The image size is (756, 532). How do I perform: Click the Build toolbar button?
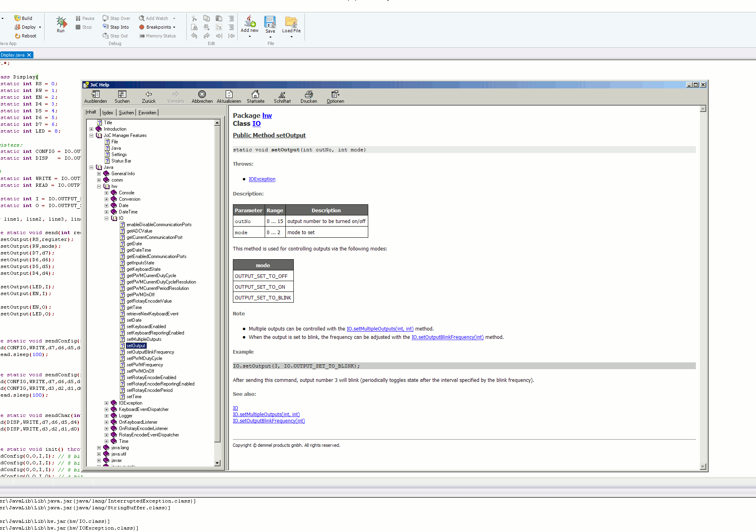tap(23, 18)
